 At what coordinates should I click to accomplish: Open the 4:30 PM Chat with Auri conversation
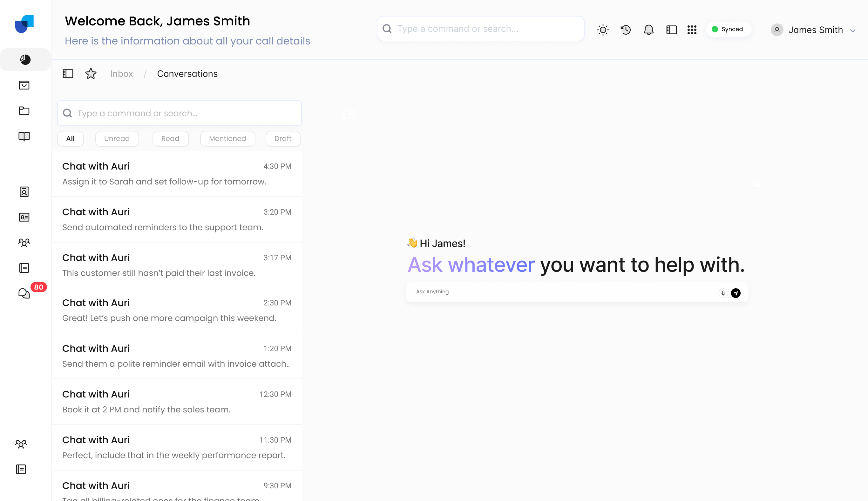[x=177, y=173]
